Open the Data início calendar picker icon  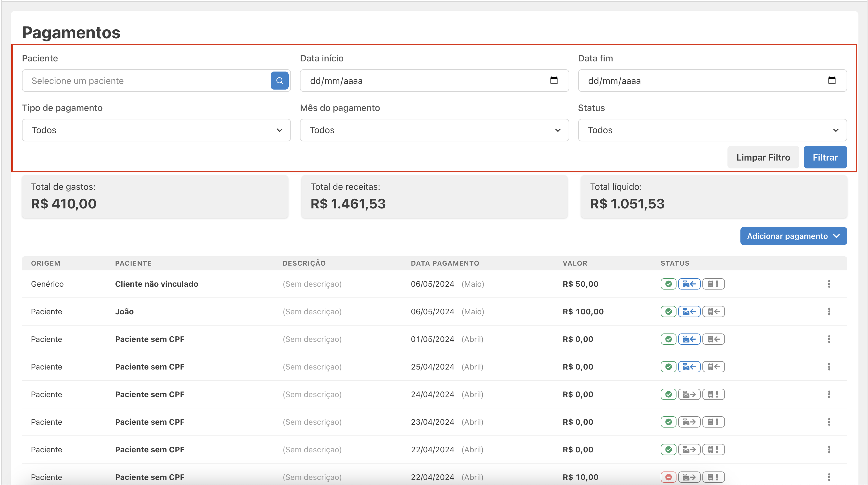(554, 81)
